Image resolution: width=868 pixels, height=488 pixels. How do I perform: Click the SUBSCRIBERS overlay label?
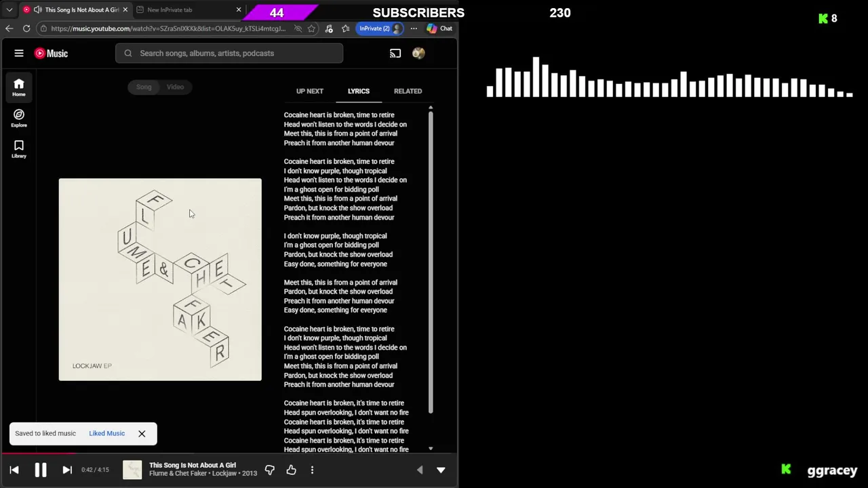pos(418,12)
